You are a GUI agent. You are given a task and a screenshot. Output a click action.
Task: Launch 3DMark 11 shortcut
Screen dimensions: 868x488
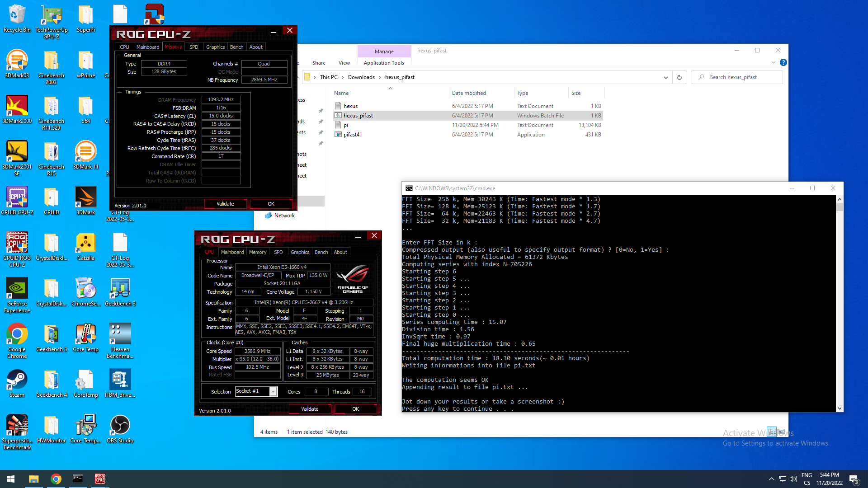click(85, 155)
